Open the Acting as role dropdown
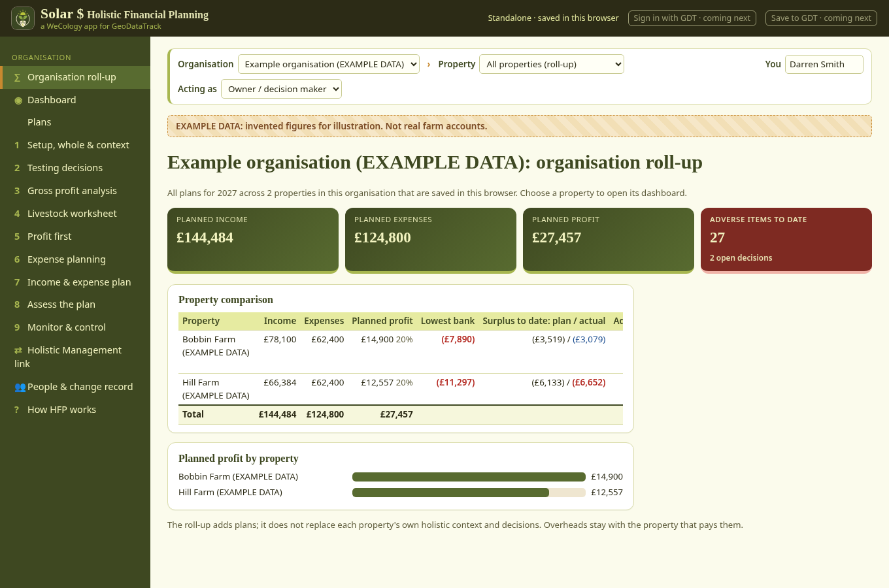The width and height of the screenshot is (889, 588). (281, 89)
